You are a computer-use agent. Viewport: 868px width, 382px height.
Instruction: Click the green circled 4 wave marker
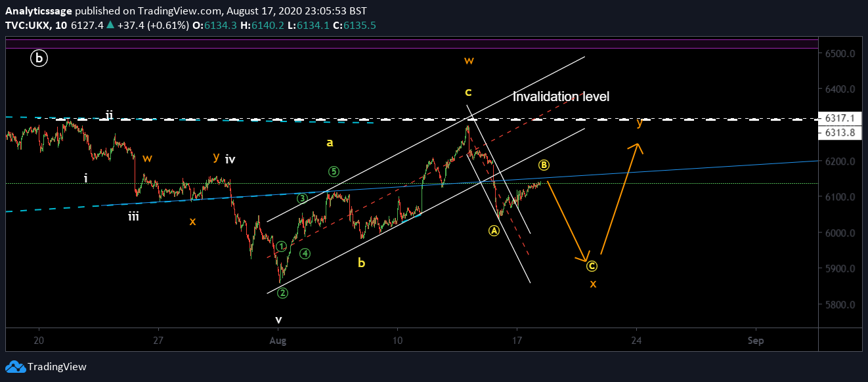(305, 253)
